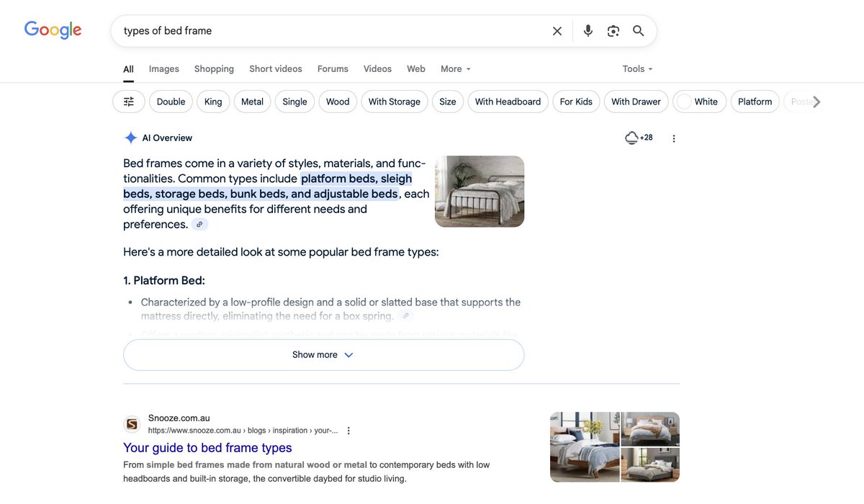
Task: Click the snooze.com.au breadcrumb URL
Action: (x=243, y=431)
